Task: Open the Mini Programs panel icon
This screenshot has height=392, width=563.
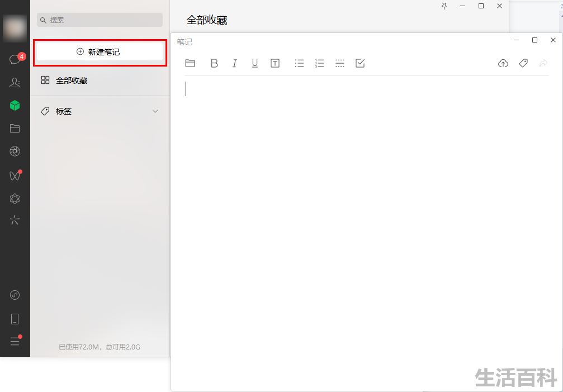Action: pyautogui.click(x=15, y=295)
